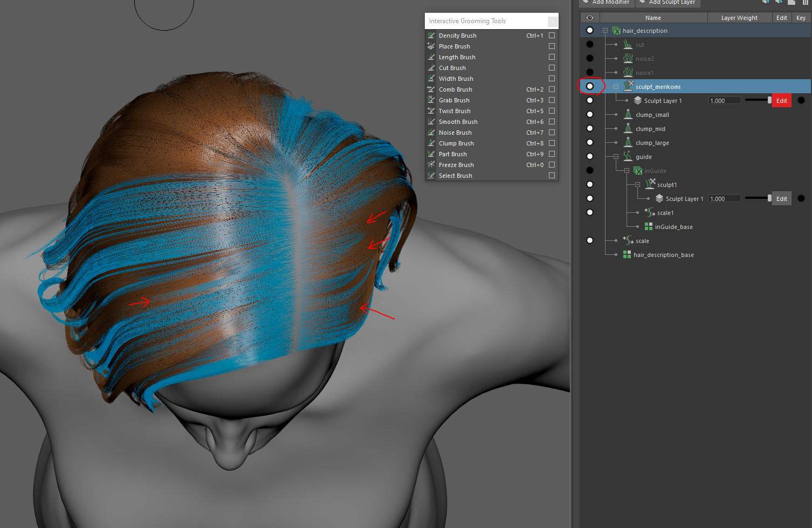Click the Density Brush icon

tap(431, 36)
